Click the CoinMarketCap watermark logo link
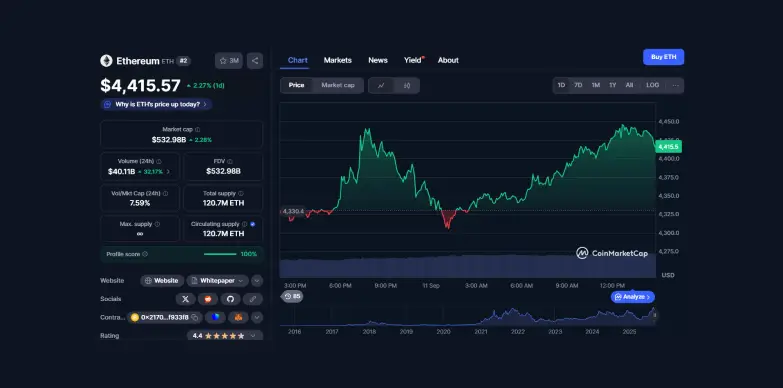Image resolution: width=783 pixels, height=388 pixels. [612, 253]
